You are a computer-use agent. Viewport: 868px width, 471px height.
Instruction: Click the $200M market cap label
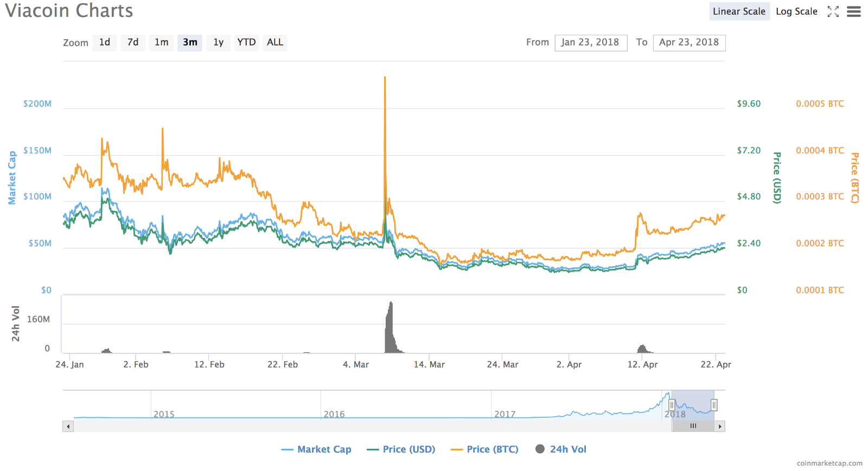[37, 104]
